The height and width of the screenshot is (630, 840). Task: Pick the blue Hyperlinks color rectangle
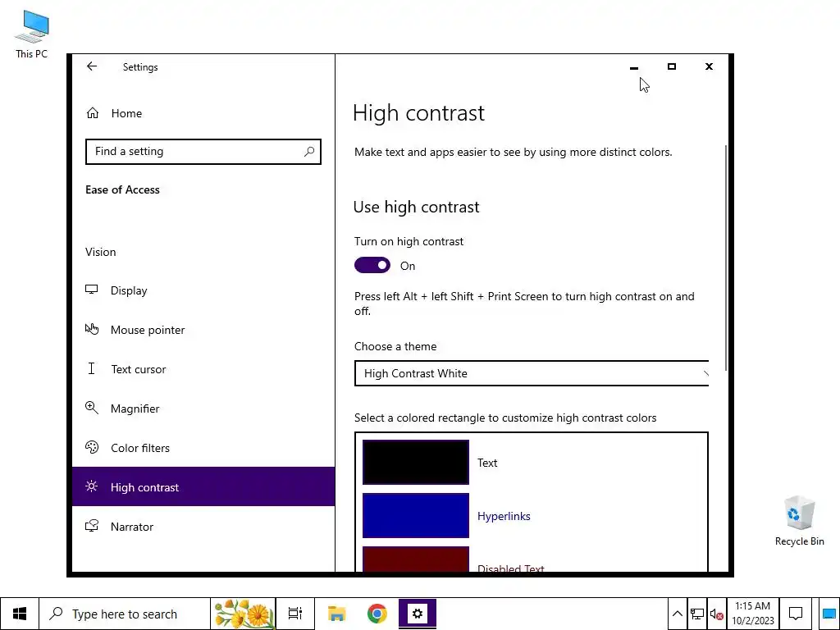coord(416,515)
